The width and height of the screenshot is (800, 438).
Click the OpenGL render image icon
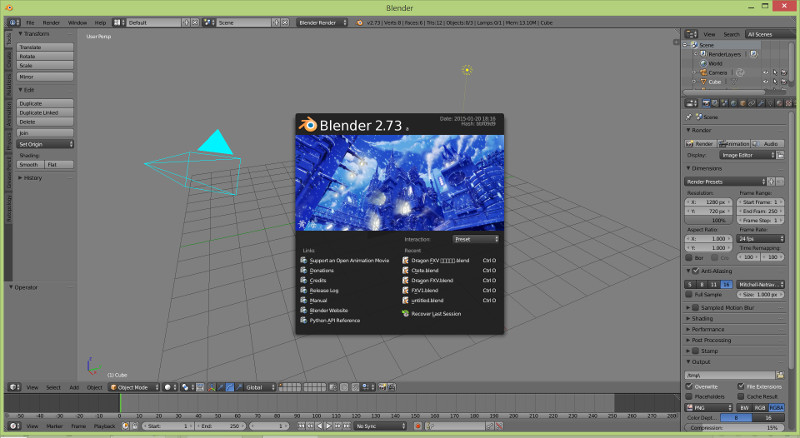(382, 387)
